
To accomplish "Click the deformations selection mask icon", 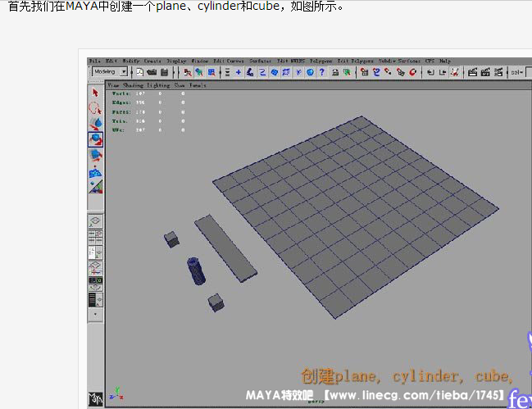I will point(286,72).
